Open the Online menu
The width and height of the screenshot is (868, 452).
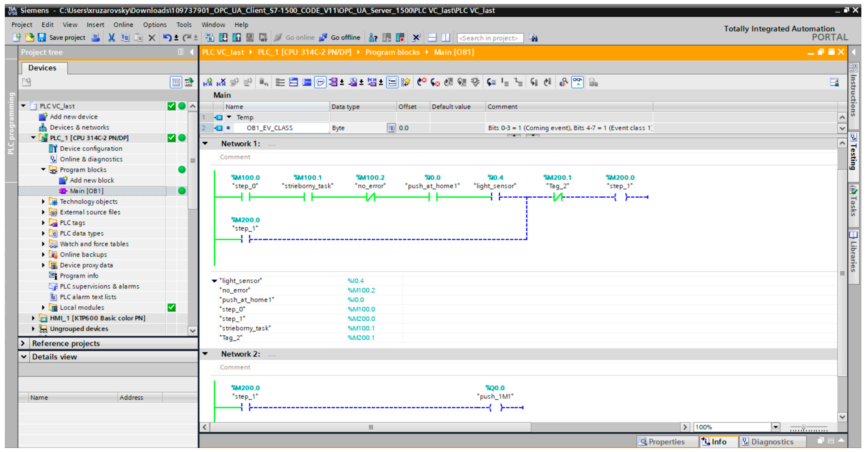point(123,25)
